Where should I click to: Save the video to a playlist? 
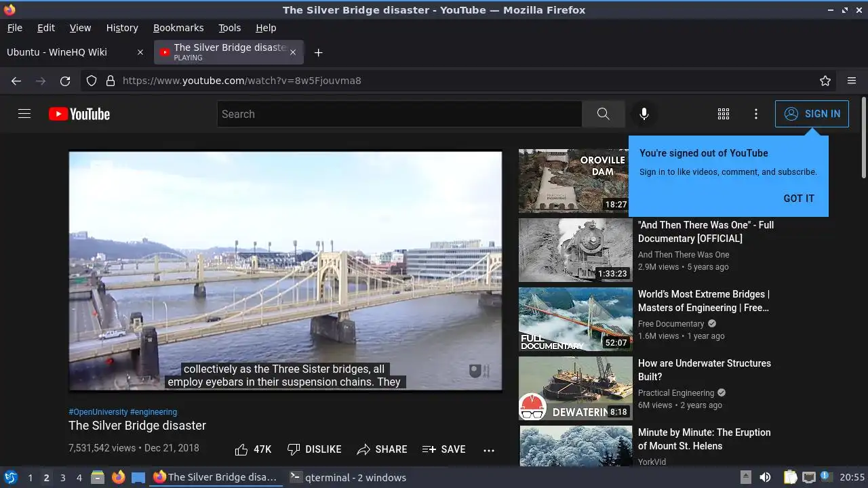coord(444,449)
